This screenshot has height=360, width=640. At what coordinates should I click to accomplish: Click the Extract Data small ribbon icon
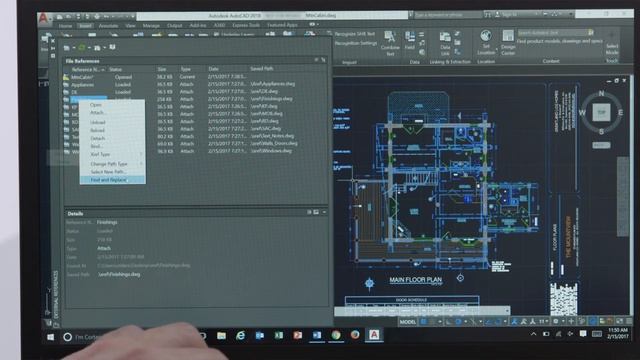458,52
